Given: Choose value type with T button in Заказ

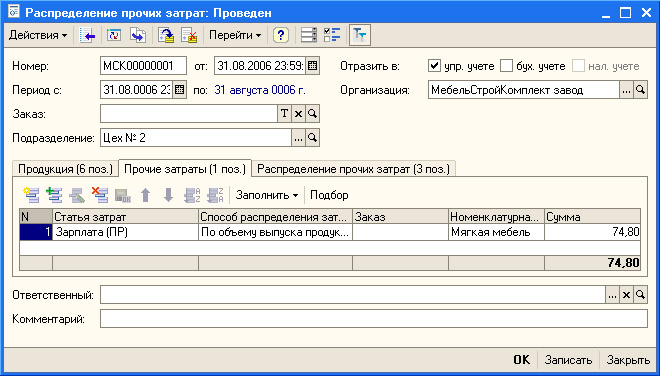Looking at the screenshot, I should pos(285,114).
